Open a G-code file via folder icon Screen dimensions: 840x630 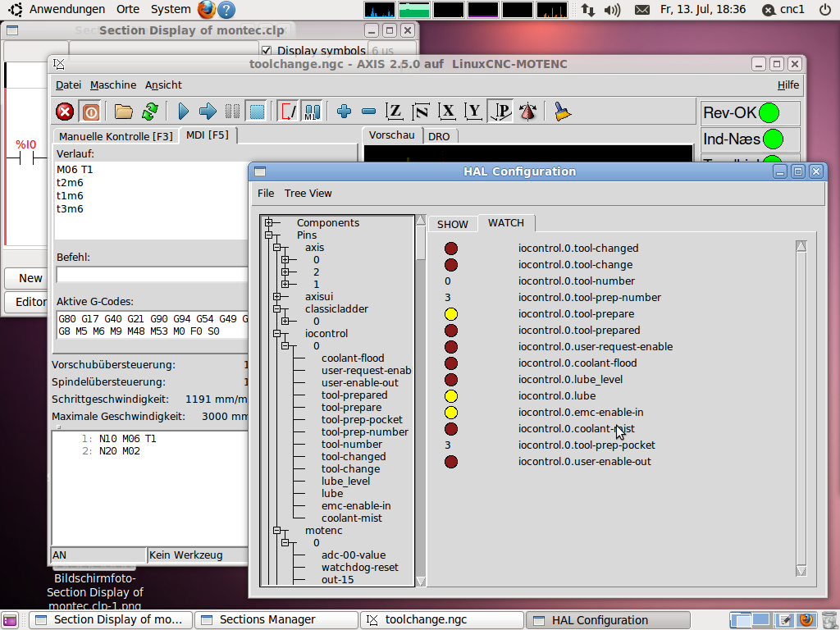click(x=123, y=112)
